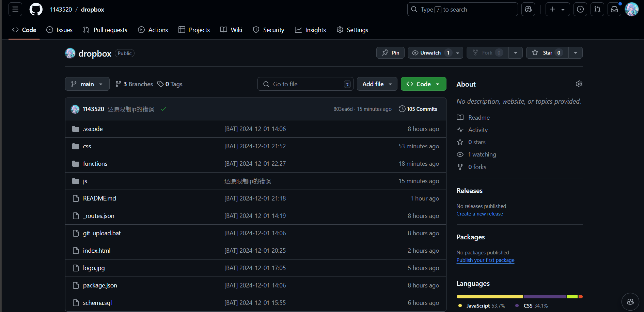Edit About details with gear icon
644x312 pixels.
point(579,84)
